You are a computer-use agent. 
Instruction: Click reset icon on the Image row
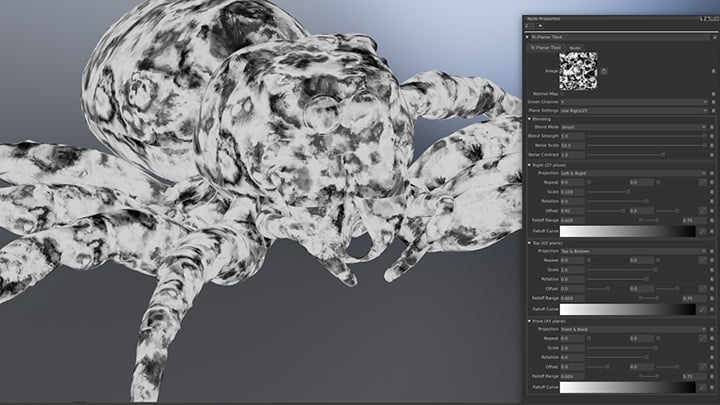(713, 71)
